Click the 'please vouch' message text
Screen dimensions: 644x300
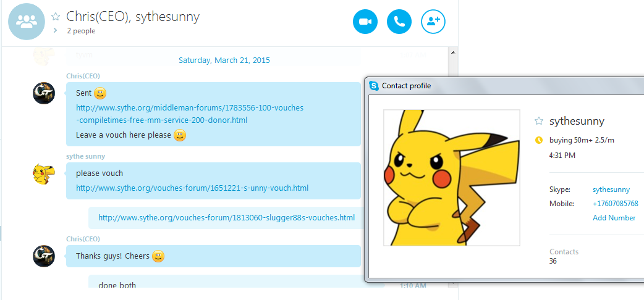pyautogui.click(x=100, y=173)
